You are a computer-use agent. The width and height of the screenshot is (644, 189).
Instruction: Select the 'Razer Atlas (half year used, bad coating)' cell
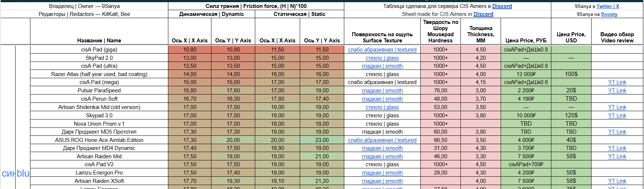99,74
